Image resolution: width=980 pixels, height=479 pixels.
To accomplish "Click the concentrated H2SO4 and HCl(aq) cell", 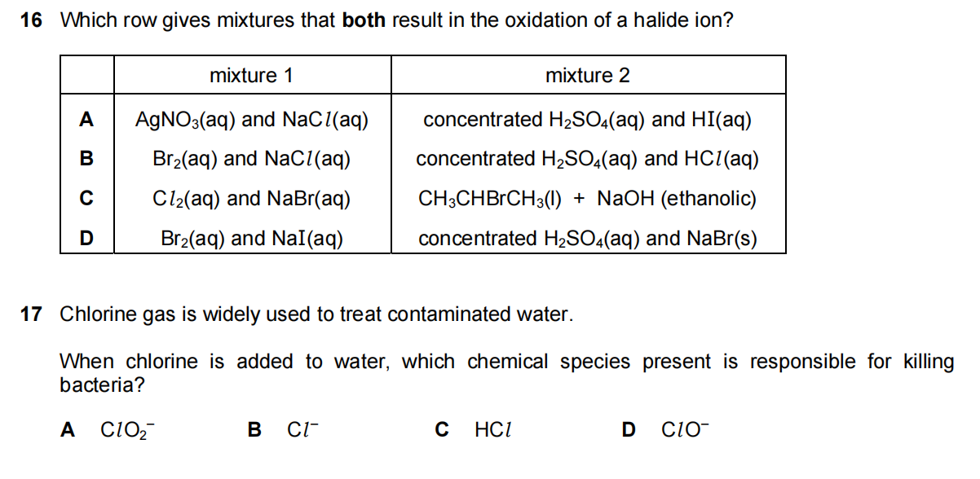I will click(587, 159).
